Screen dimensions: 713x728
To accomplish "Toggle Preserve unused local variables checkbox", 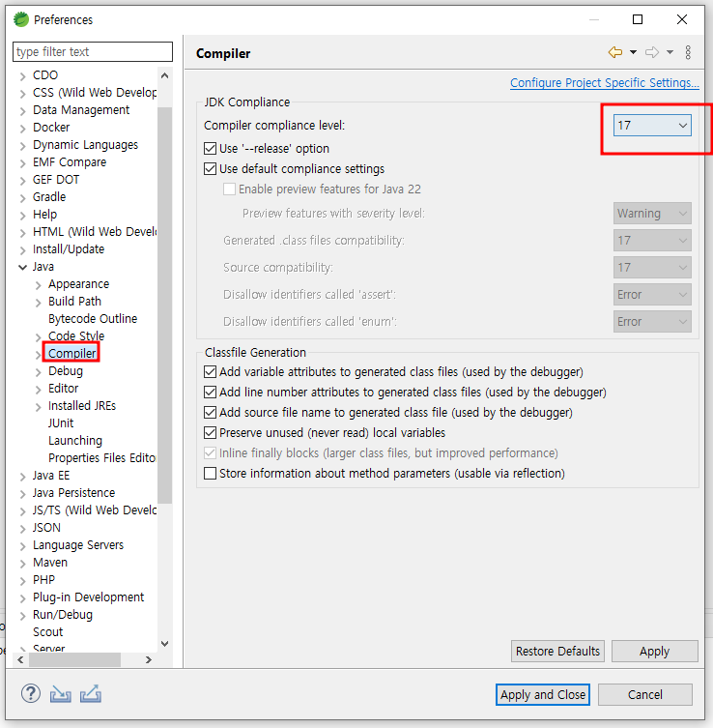I will pyautogui.click(x=211, y=433).
